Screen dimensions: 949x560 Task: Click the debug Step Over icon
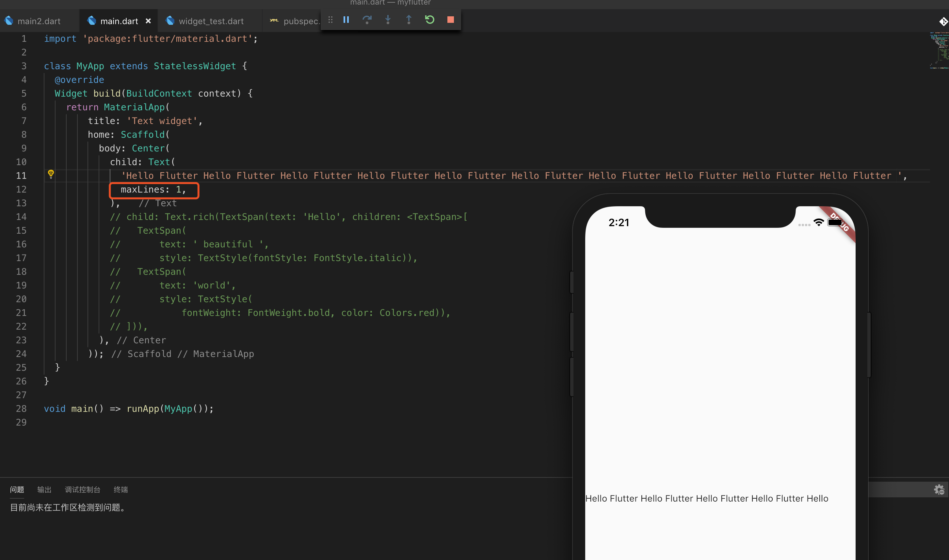tap(367, 20)
